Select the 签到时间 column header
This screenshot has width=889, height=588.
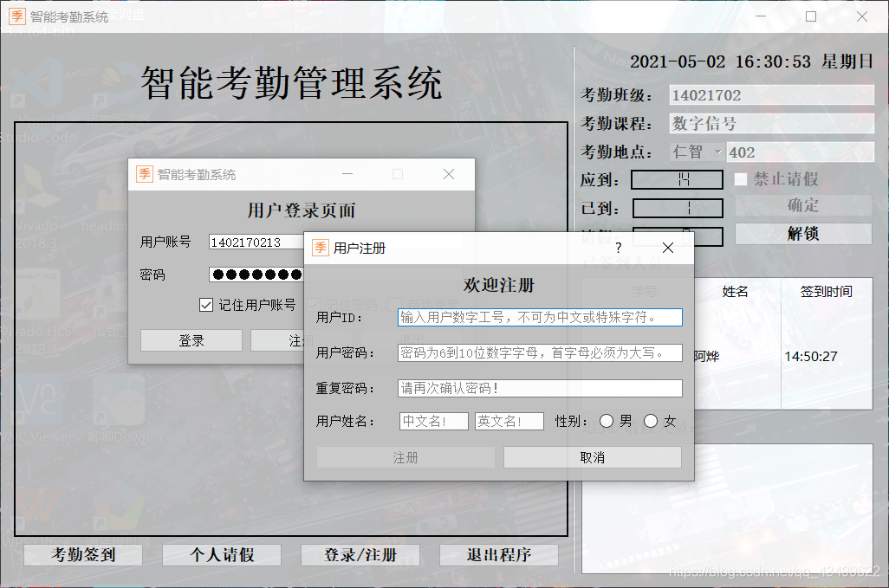[x=826, y=292]
